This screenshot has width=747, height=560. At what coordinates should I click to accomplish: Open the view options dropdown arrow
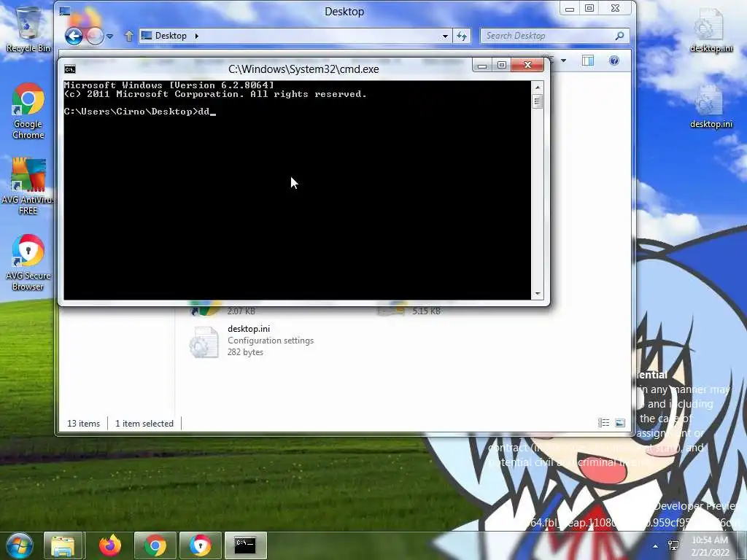point(564,61)
